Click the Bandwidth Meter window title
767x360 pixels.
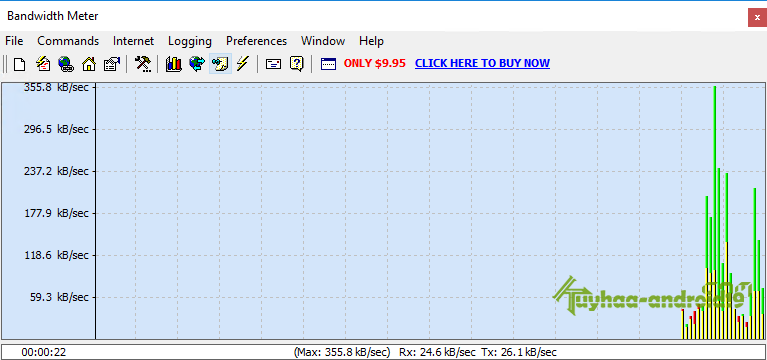(x=53, y=16)
